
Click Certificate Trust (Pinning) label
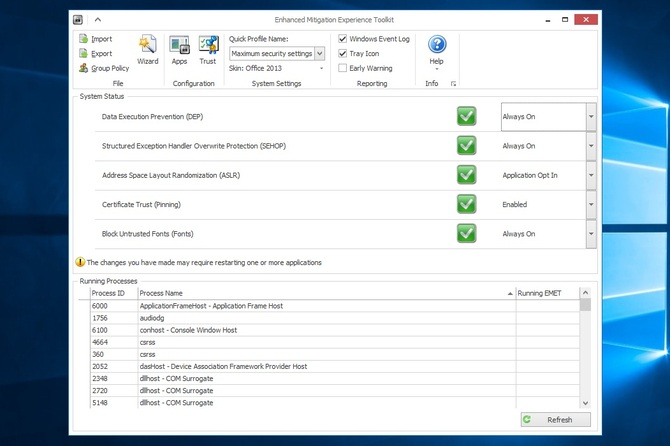pyautogui.click(x=141, y=205)
